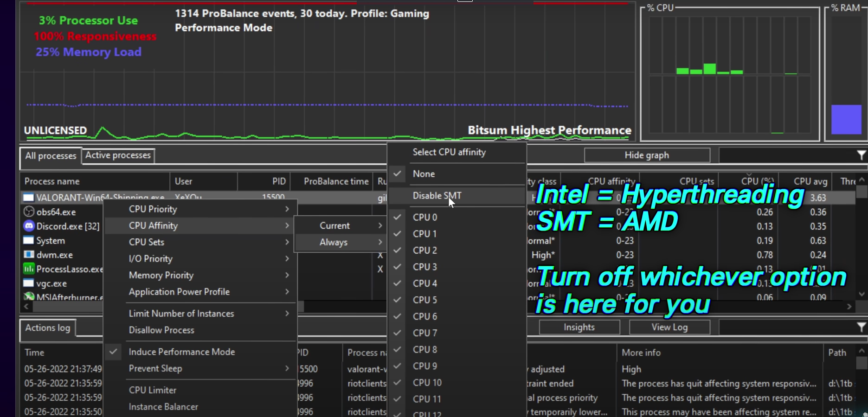The image size is (868, 417).
Task: Sort by Process name column header
Action: [95, 181]
